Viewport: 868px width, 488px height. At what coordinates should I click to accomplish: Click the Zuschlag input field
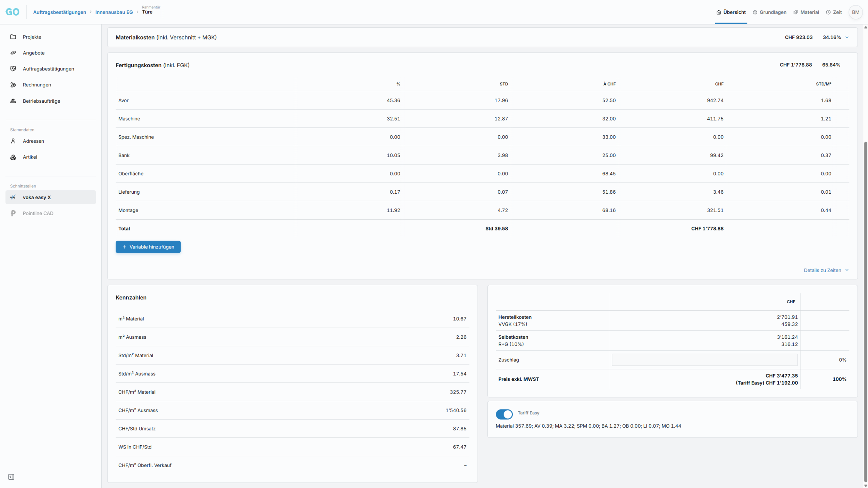[704, 360]
